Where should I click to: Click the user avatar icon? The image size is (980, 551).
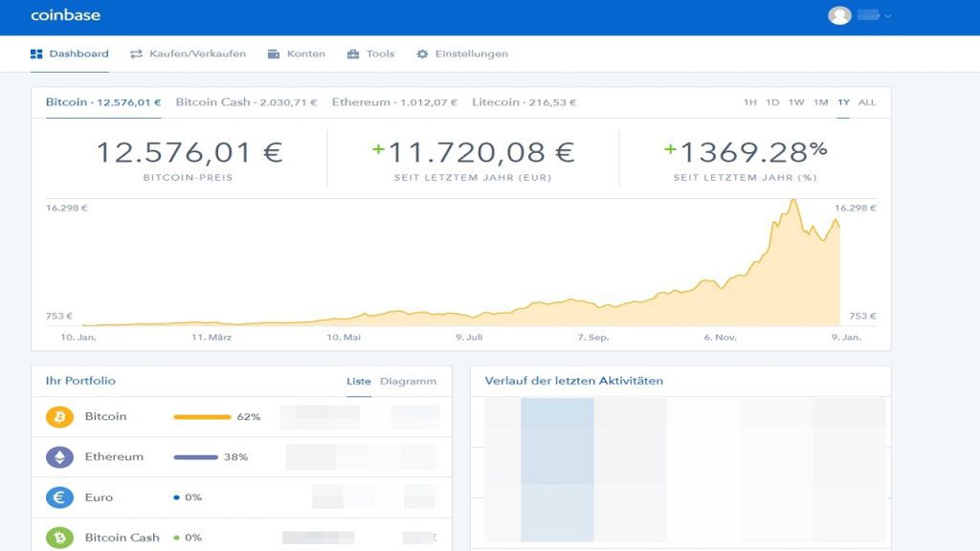tap(839, 15)
